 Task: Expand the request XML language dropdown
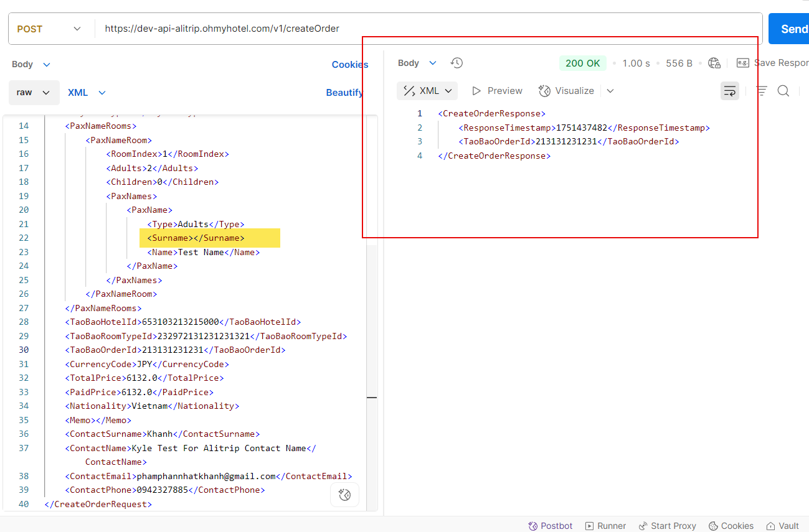tap(87, 92)
